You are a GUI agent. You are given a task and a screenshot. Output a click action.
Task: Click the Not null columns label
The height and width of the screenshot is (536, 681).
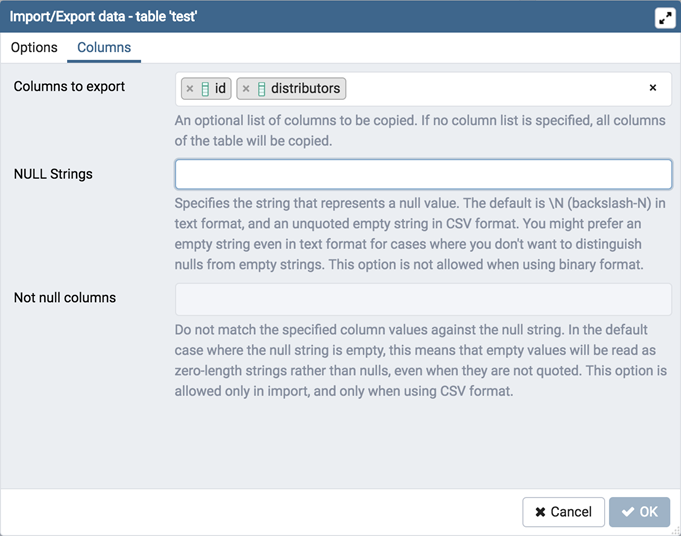pyautogui.click(x=65, y=298)
